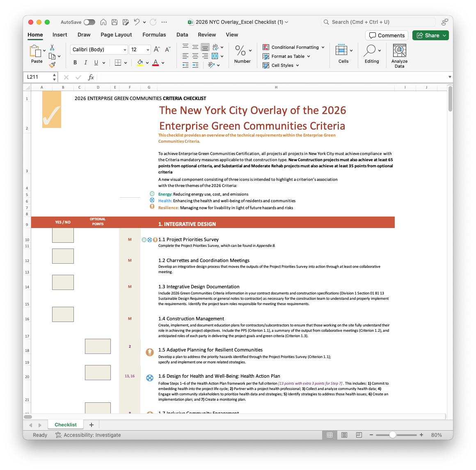Cut selection with the scissors icon
The height and width of the screenshot is (470, 476).
click(52, 48)
